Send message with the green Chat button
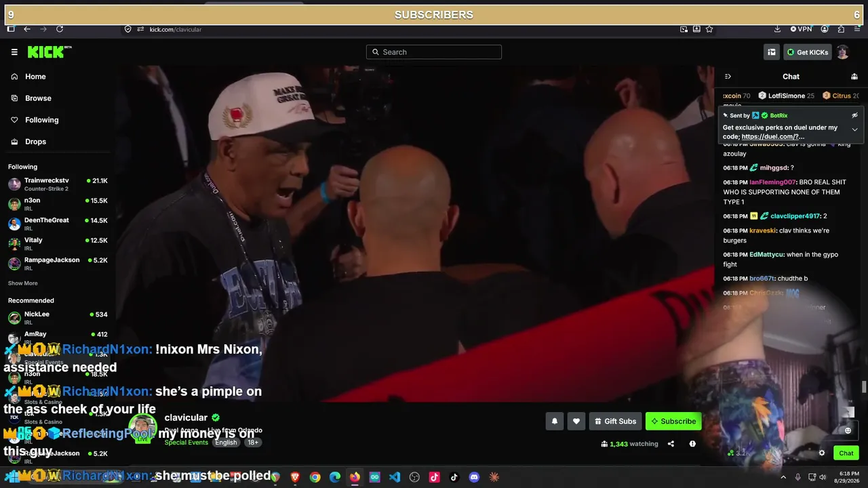The image size is (868, 488). click(x=846, y=453)
